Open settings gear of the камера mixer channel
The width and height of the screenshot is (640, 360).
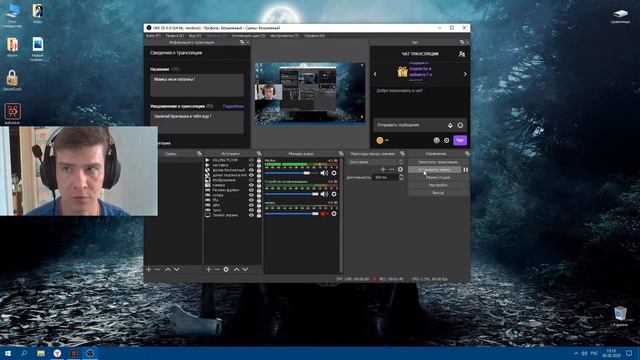tap(334, 213)
